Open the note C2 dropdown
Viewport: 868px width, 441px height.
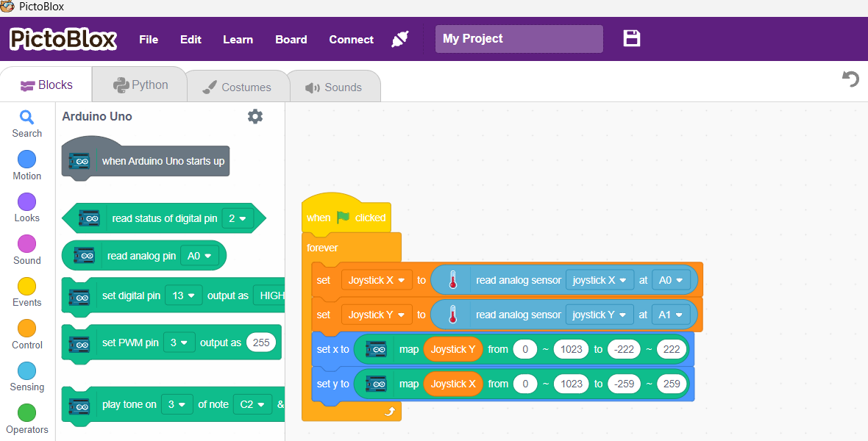tap(252, 404)
